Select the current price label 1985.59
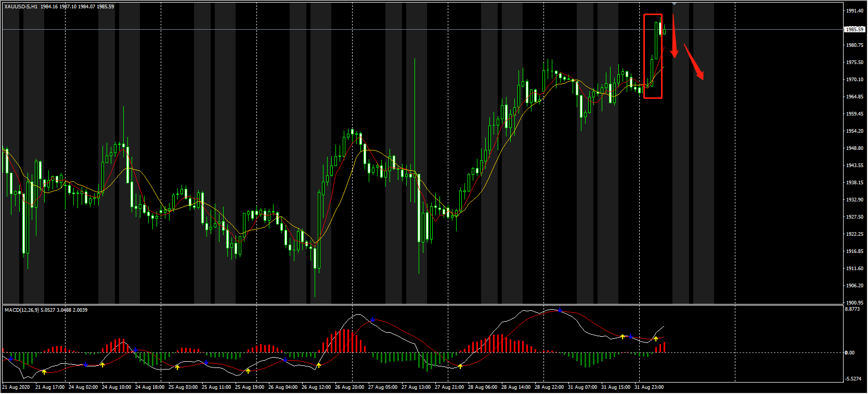This screenshot has height=394, width=868. (x=854, y=29)
